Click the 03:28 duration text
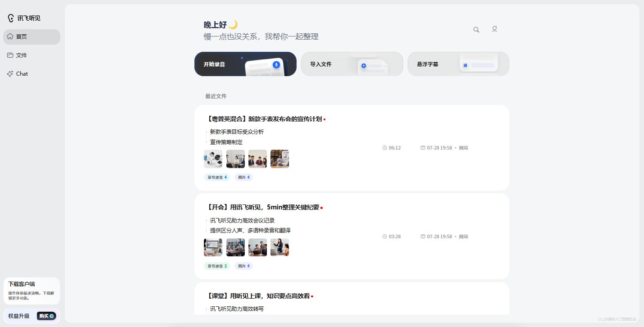This screenshot has height=327, width=644. coord(395,236)
